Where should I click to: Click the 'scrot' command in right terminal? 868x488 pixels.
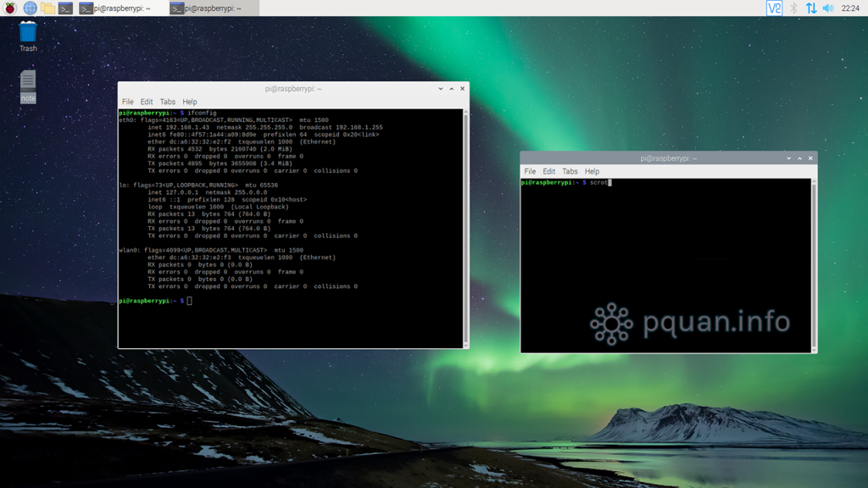[598, 183]
